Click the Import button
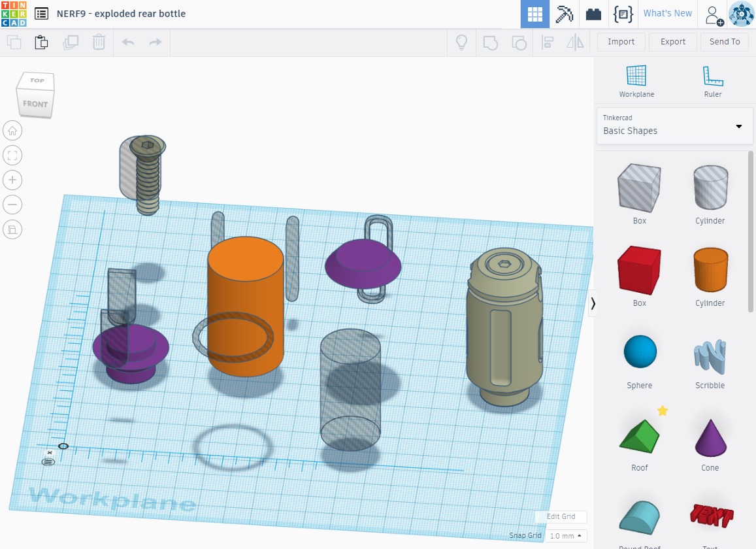The image size is (756, 549). [621, 42]
